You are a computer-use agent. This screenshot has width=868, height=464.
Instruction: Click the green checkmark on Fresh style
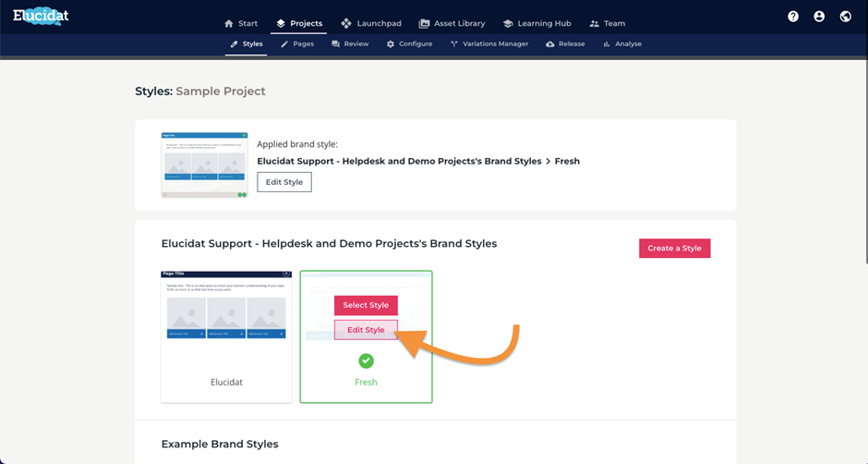pos(366,360)
